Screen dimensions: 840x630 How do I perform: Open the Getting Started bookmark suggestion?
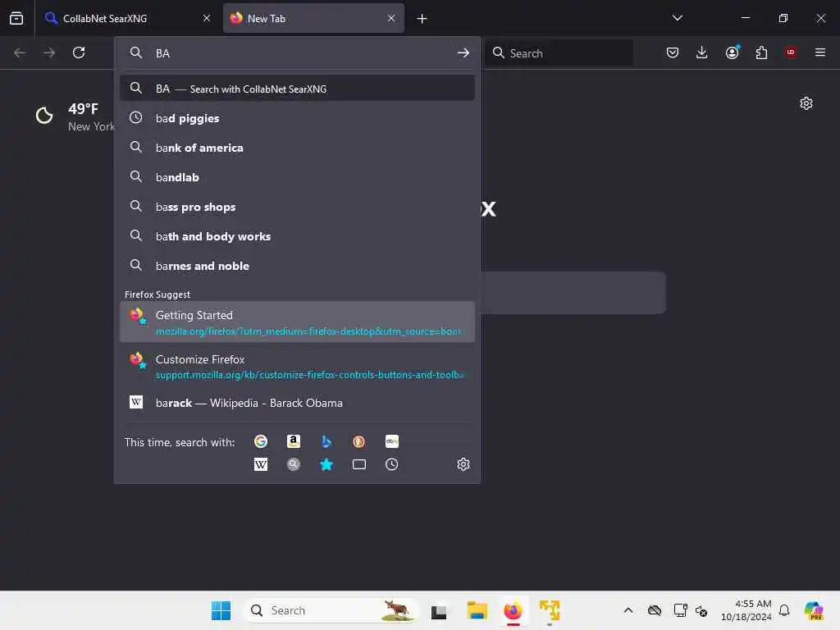click(297, 322)
